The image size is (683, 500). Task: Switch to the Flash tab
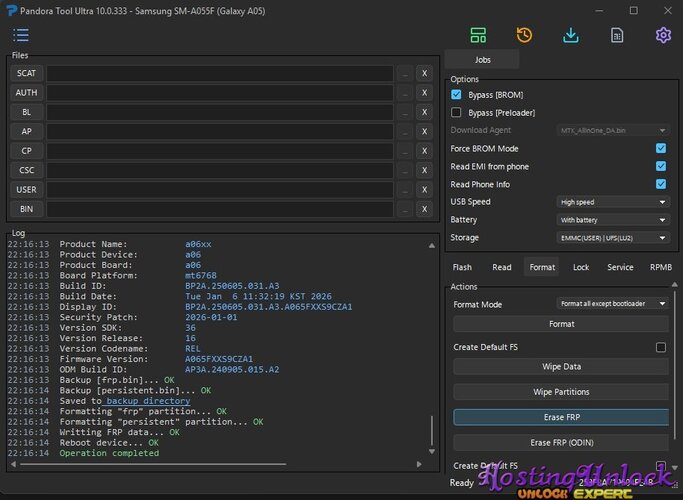[462, 267]
